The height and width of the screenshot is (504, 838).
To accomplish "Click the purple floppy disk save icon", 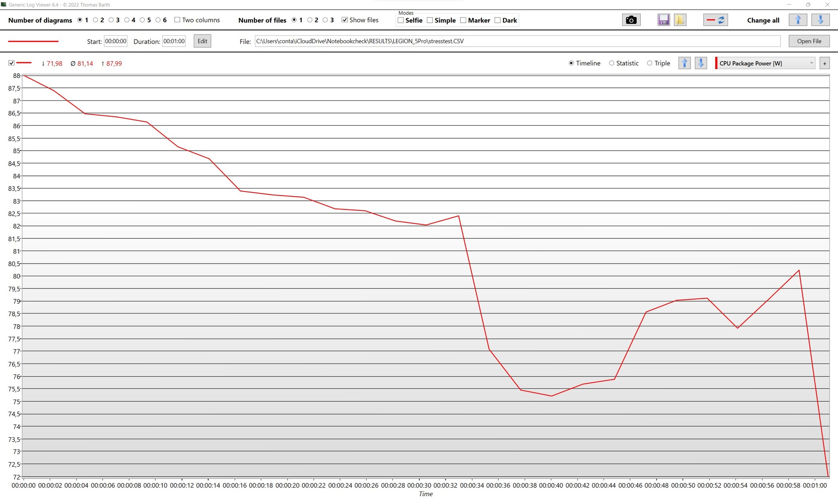I will pyautogui.click(x=663, y=20).
